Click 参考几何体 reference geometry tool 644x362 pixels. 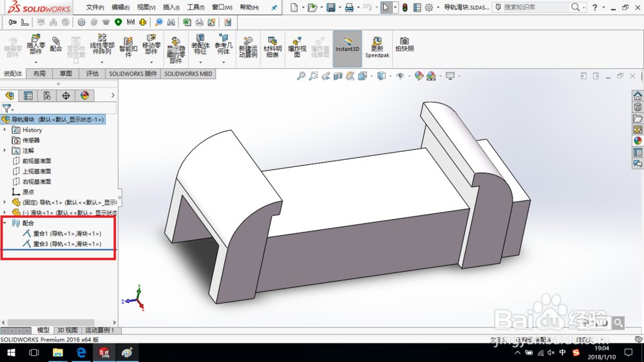tap(223, 44)
